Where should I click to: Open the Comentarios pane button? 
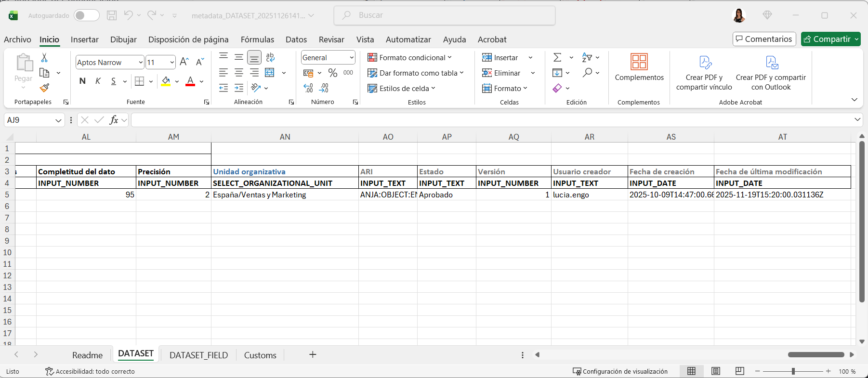(x=763, y=39)
